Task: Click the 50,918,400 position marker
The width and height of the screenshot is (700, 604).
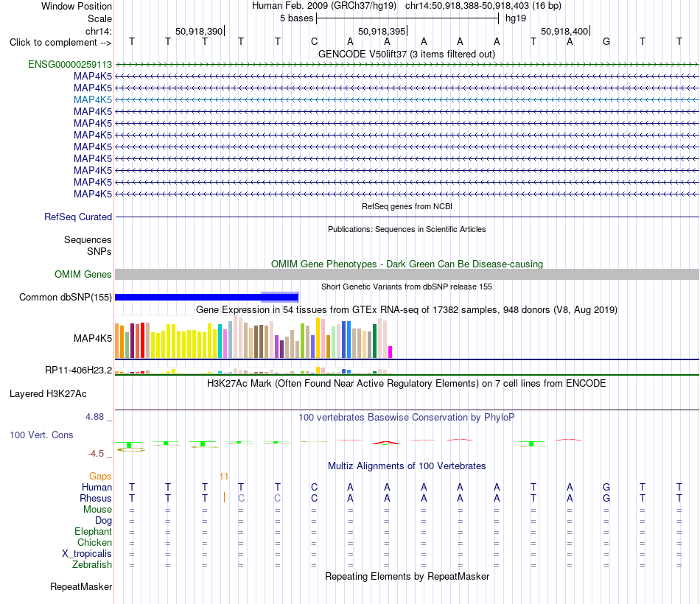Action: click(565, 31)
